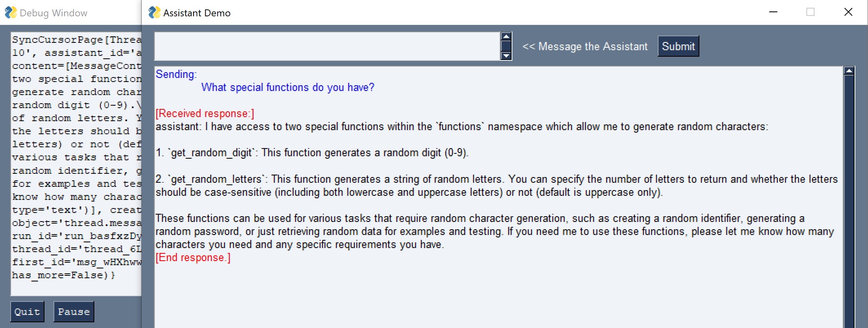Click the "<< Message the Assistant" label
The width and height of the screenshot is (868, 328).
pyautogui.click(x=585, y=47)
